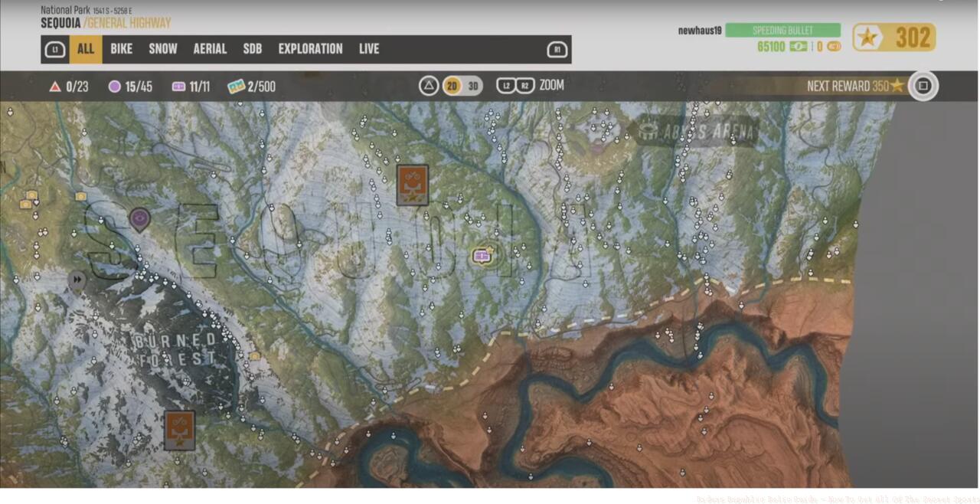The height and width of the screenshot is (504, 980).
Task: Click the balloon collectibles counter 2/500
Action: pos(251,87)
